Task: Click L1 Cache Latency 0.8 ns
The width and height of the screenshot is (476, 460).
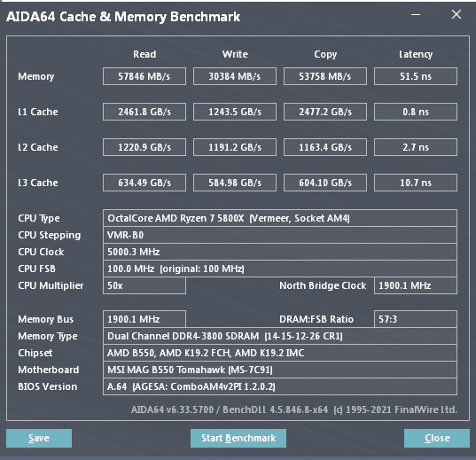Action: [416, 112]
